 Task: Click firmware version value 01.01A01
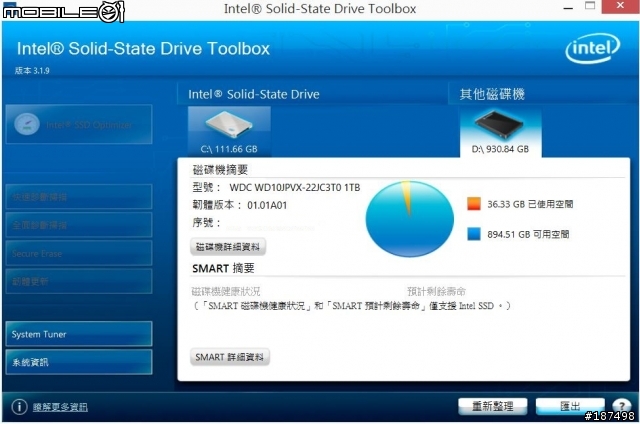[x=267, y=205]
